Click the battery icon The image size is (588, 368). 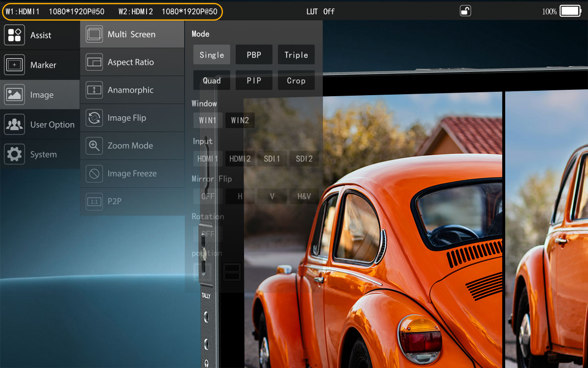click(570, 11)
